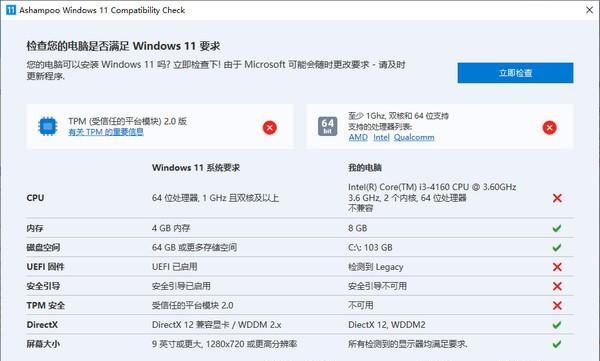
Task: Click the 至少 1Ghz, 双核和 64 位支持 text
Action: coord(398,116)
